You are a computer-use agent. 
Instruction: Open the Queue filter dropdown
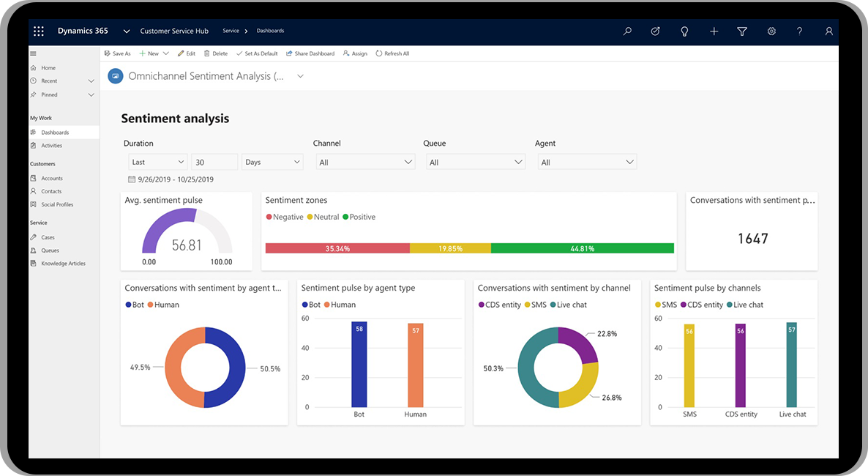476,162
